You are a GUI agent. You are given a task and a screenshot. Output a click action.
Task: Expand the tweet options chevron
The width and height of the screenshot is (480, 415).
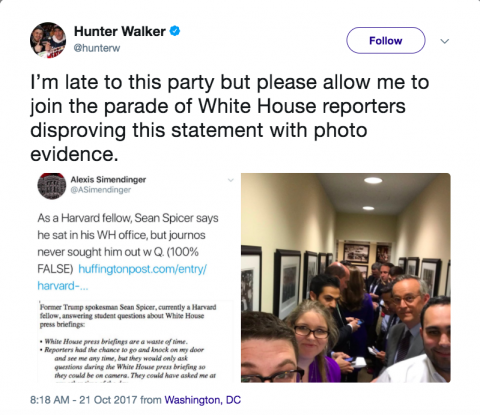(445, 41)
